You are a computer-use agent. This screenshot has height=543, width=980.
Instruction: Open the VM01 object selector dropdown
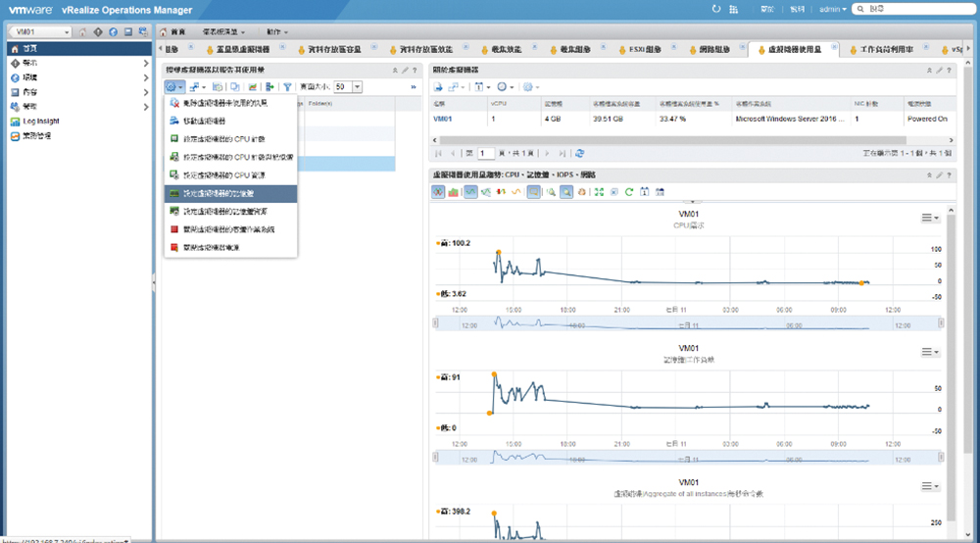pyautogui.click(x=40, y=32)
